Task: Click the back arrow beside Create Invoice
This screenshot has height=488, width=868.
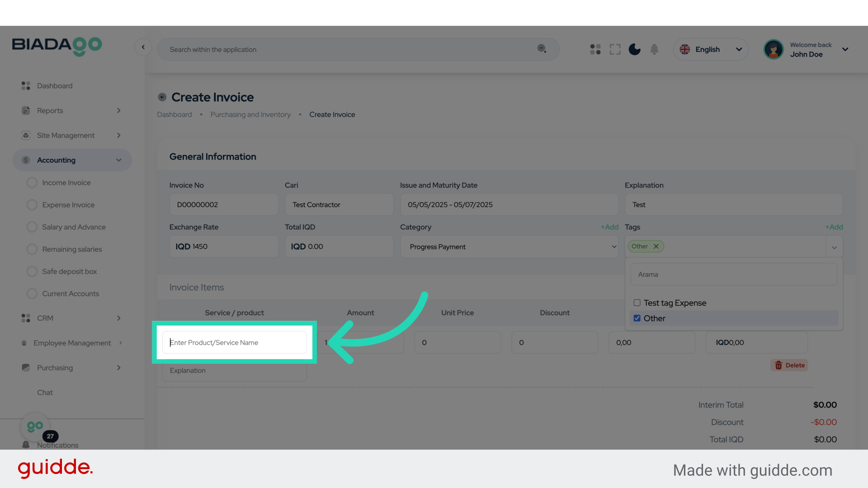Action: coord(162,97)
